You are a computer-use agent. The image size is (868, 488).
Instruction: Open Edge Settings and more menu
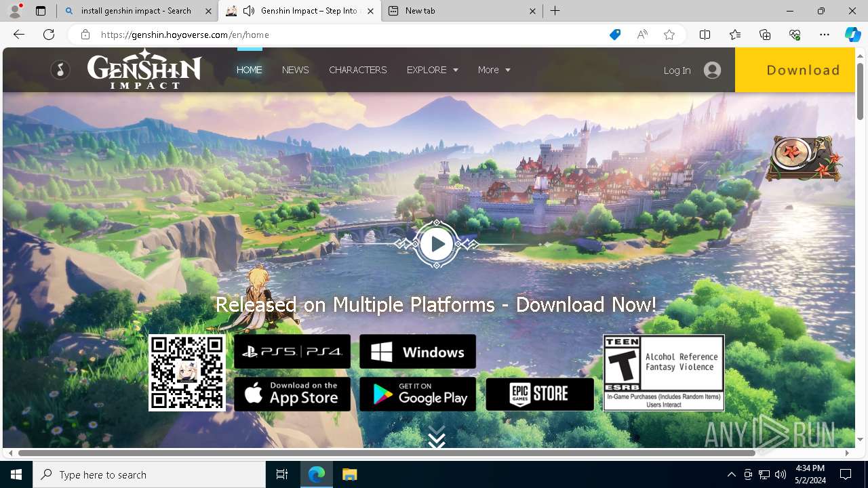coord(825,35)
